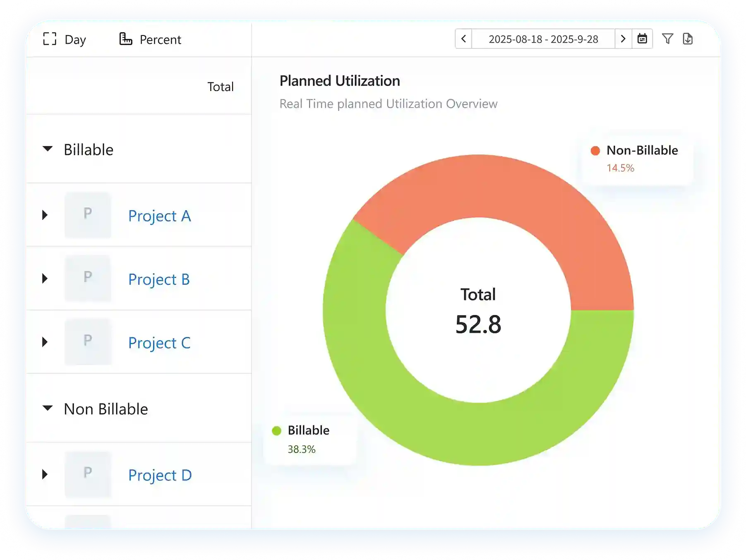746x560 pixels.
Task: Click the Day fullscreen bracket icon
Action: tap(50, 39)
